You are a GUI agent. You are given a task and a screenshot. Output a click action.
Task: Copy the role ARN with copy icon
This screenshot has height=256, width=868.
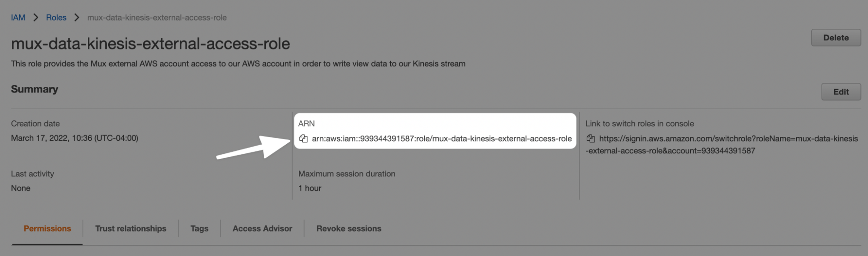coord(303,139)
